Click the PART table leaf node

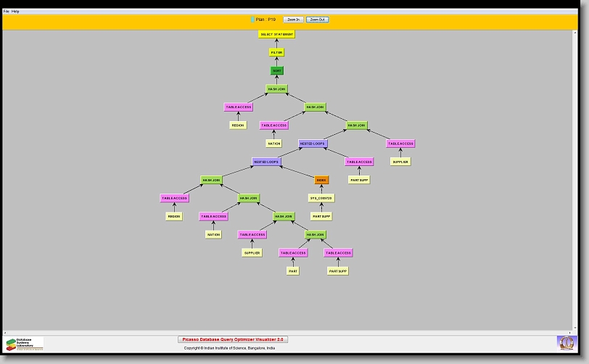pyautogui.click(x=293, y=271)
